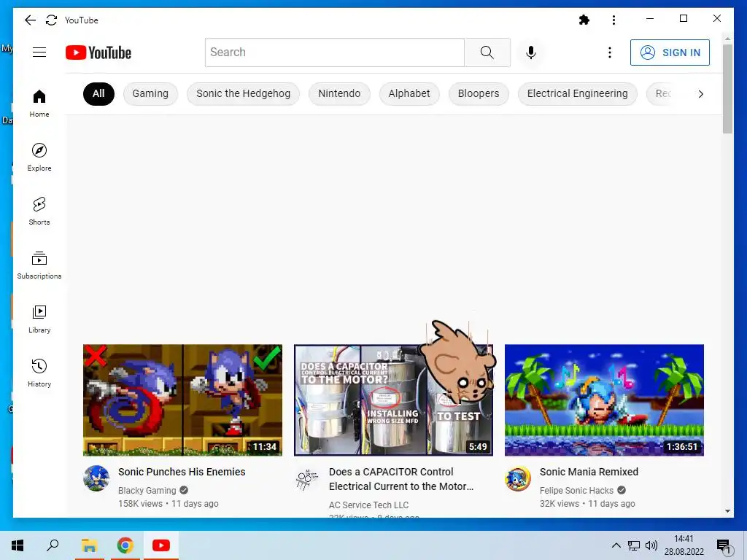Click YouTube app in taskbar
The width and height of the screenshot is (747, 560).
(x=161, y=545)
